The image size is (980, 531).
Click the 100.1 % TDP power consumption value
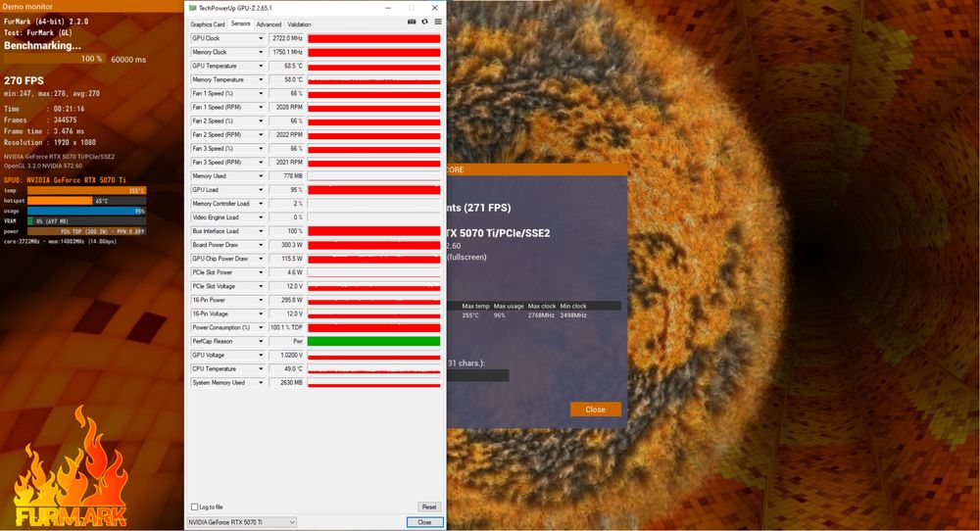click(x=286, y=327)
